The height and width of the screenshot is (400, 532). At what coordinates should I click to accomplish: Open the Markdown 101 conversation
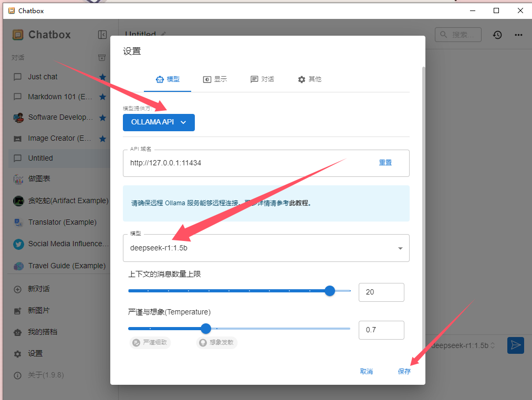(x=60, y=97)
